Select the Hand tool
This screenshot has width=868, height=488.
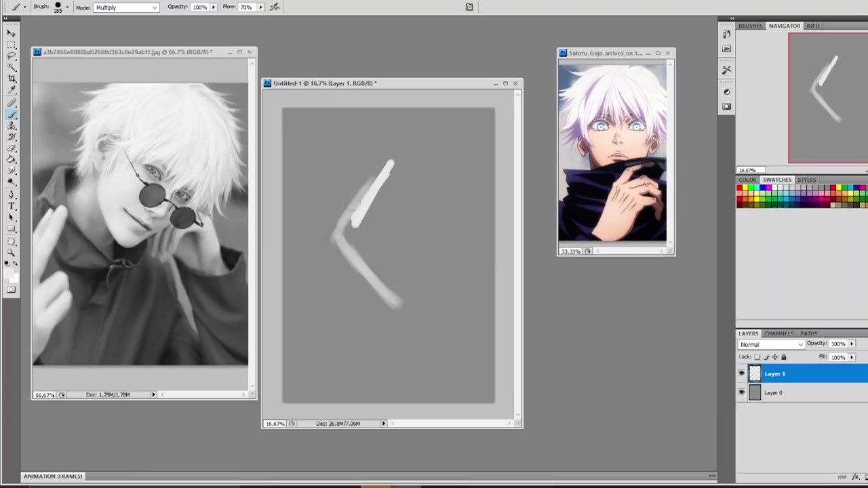coord(12,241)
